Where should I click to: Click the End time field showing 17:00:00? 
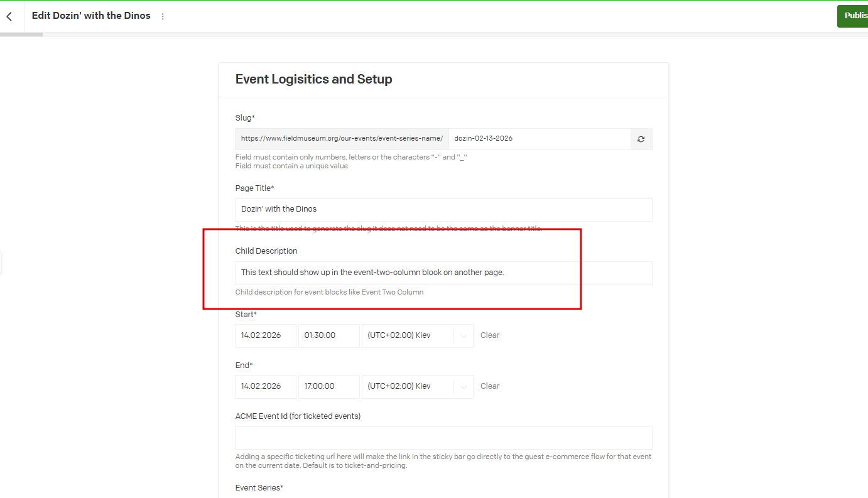pyautogui.click(x=328, y=386)
